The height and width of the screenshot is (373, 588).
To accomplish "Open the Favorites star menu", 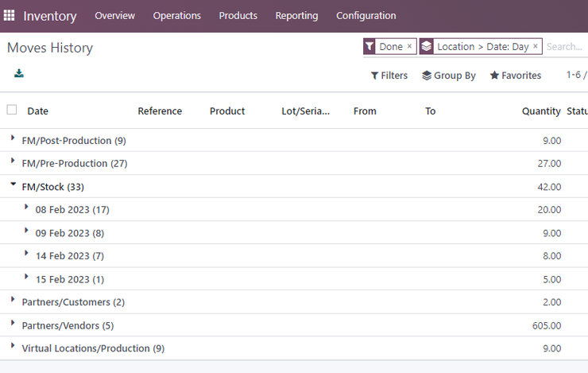I will coord(516,76).
